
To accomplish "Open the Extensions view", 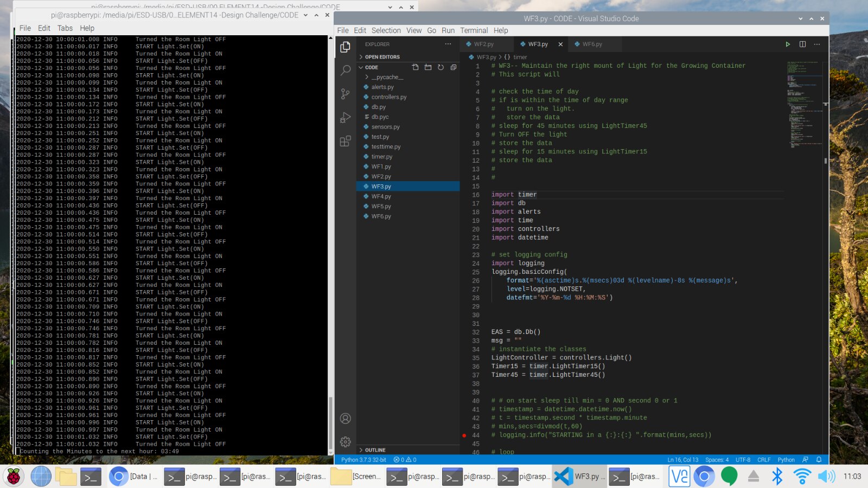I will tap(345, 142).
